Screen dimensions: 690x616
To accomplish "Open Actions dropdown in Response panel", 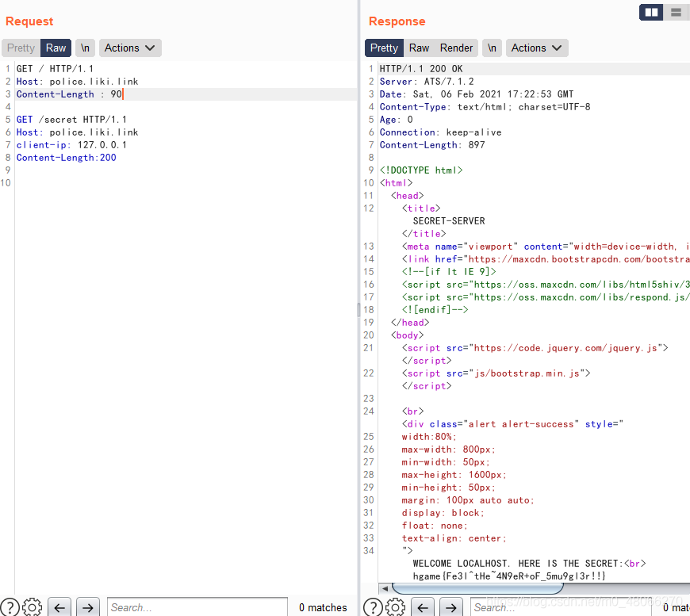I will [537, 48].
